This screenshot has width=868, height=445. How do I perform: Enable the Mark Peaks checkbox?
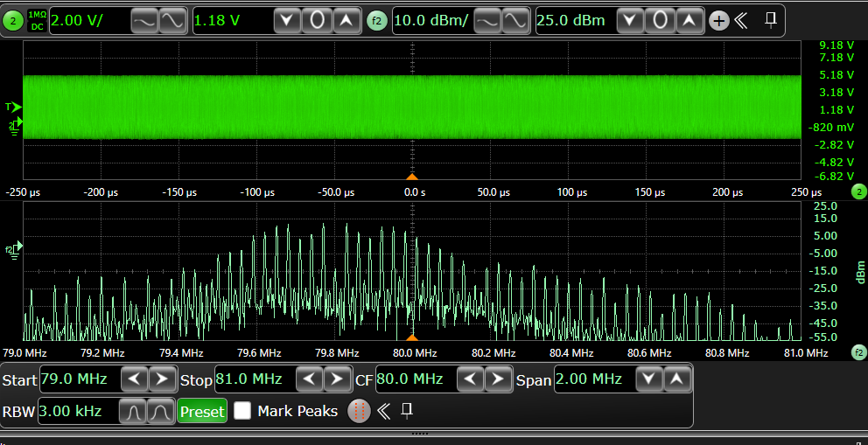coord(241,411)
